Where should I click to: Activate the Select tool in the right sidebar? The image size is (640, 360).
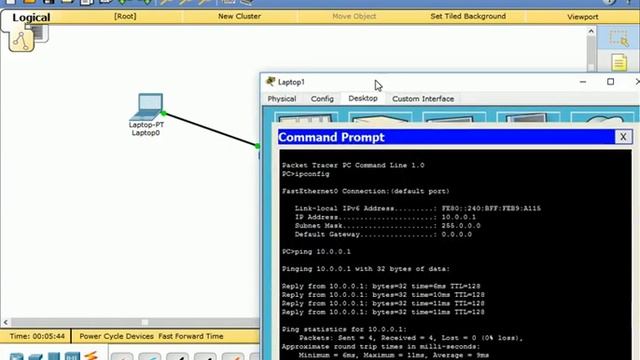coord(619,38)
